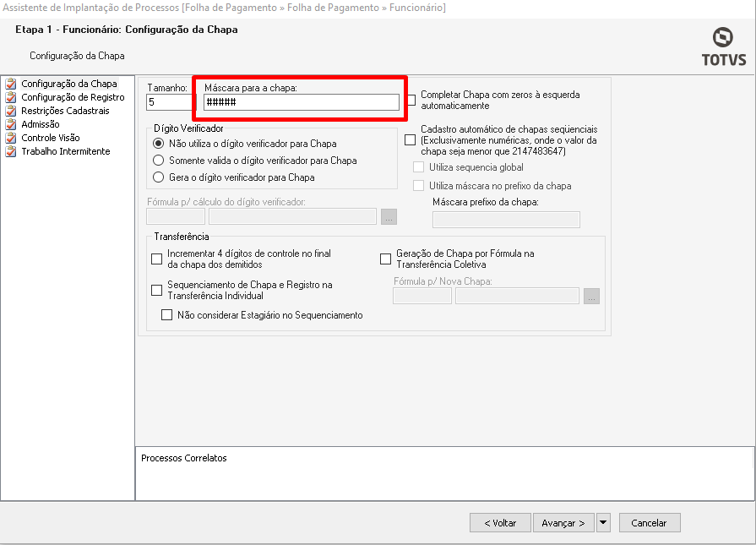The image size is (756, 545).
Task: Click dígito verificador formula description field
Action: click(292, 216)
